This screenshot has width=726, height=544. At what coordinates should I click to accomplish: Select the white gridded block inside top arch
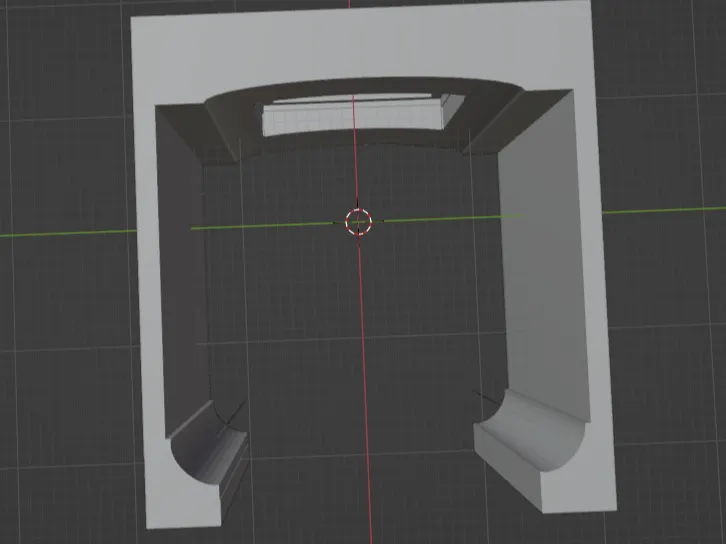tap(354, 118)
